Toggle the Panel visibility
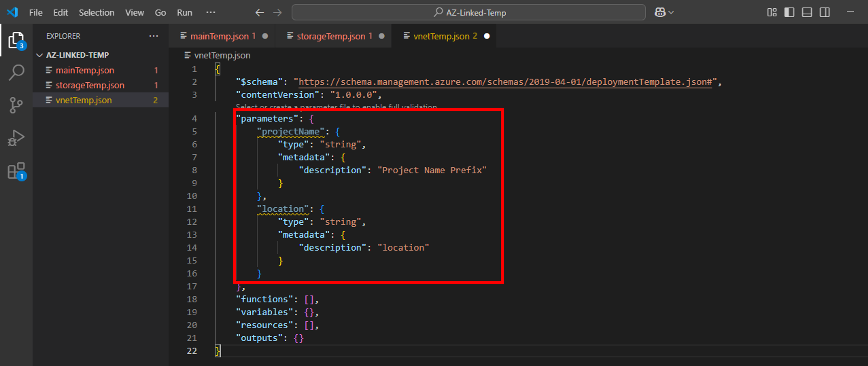 (x=807, y=12)
